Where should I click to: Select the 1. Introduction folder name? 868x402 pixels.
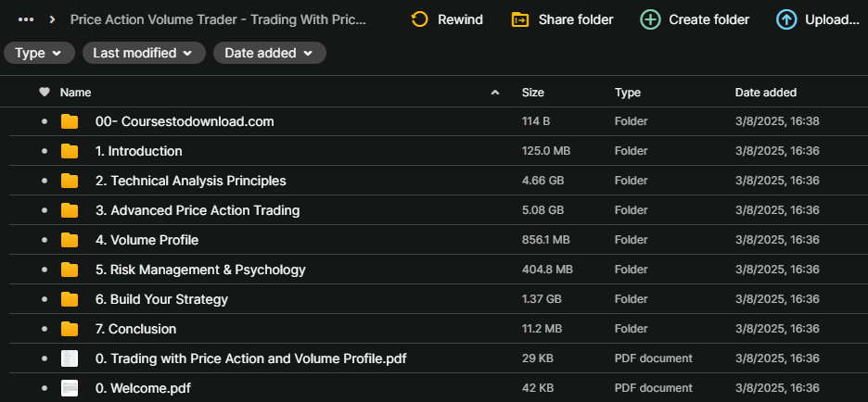click(138, 151)
